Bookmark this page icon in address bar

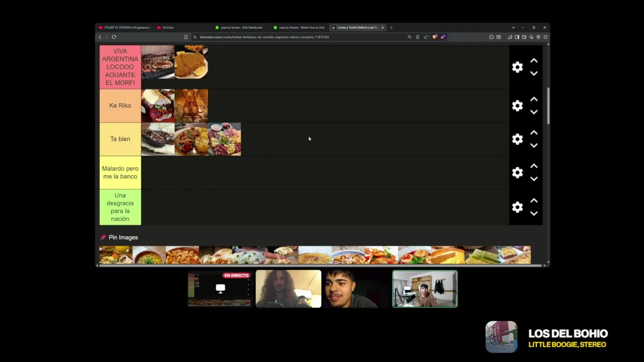tap(186, 37)
